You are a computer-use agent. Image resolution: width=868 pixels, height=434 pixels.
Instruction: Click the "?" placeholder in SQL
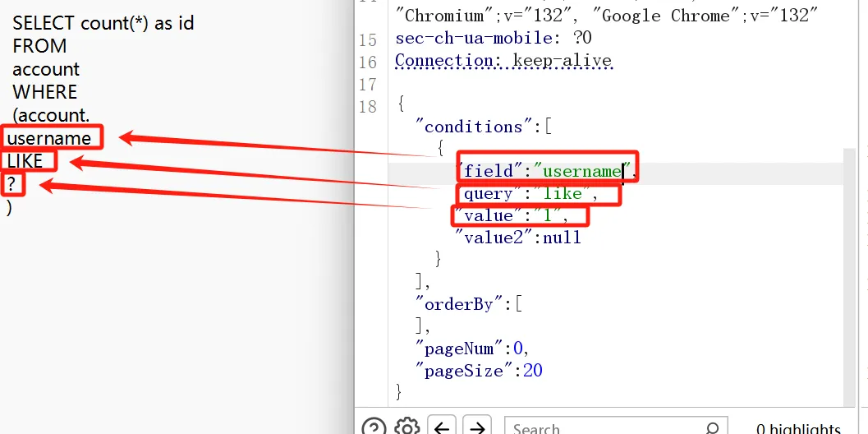(11, 184)
